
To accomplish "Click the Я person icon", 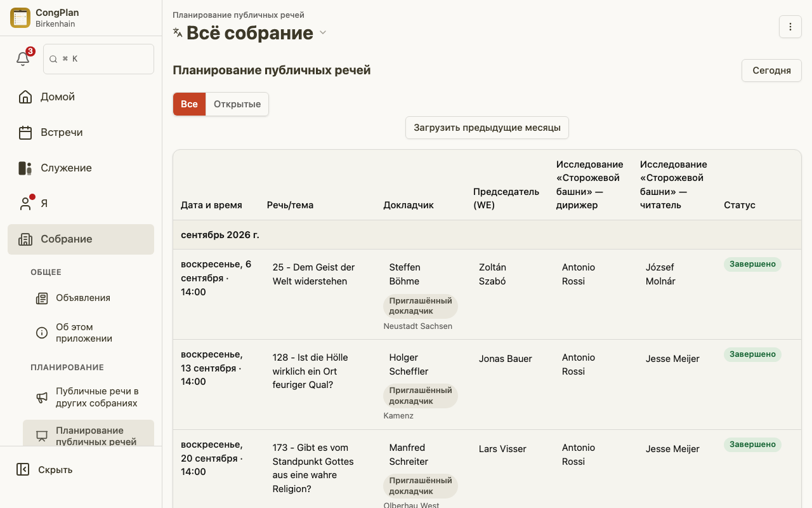I will [25, 203].
